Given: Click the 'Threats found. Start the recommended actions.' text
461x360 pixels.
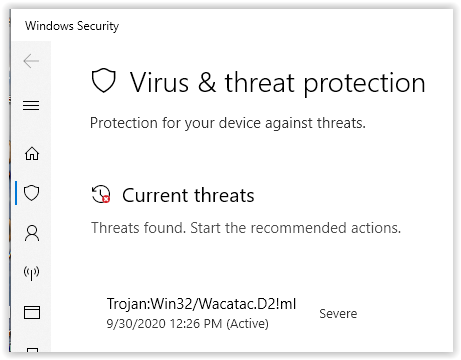Looking at the screenshot, I should pos(246,228).
